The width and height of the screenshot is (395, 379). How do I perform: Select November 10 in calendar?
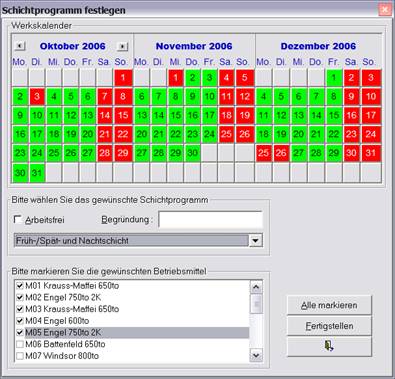coord(209,97)
